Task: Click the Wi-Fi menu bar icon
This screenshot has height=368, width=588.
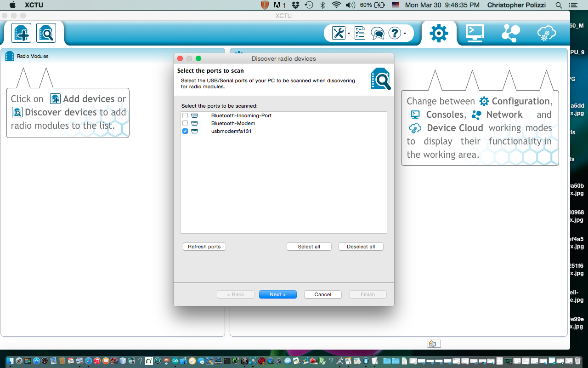Action: pyautogui.click(x=337, y=5)
